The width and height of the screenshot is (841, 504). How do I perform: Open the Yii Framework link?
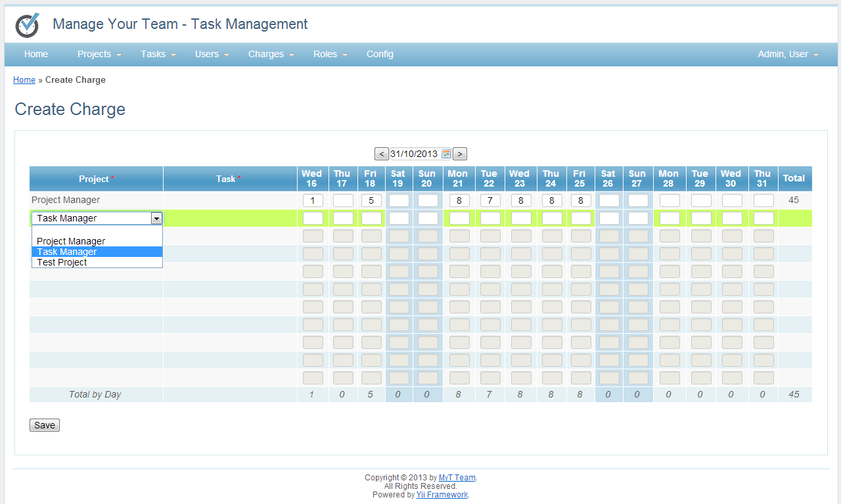pyautogui.click(x=442, y=494)
